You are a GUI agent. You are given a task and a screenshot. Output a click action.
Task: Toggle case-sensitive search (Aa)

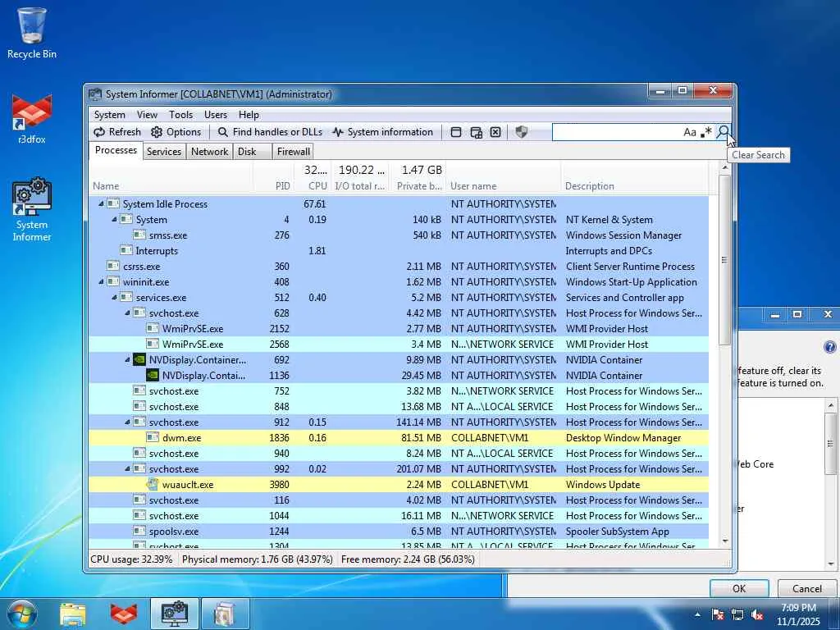click(689, 132)
